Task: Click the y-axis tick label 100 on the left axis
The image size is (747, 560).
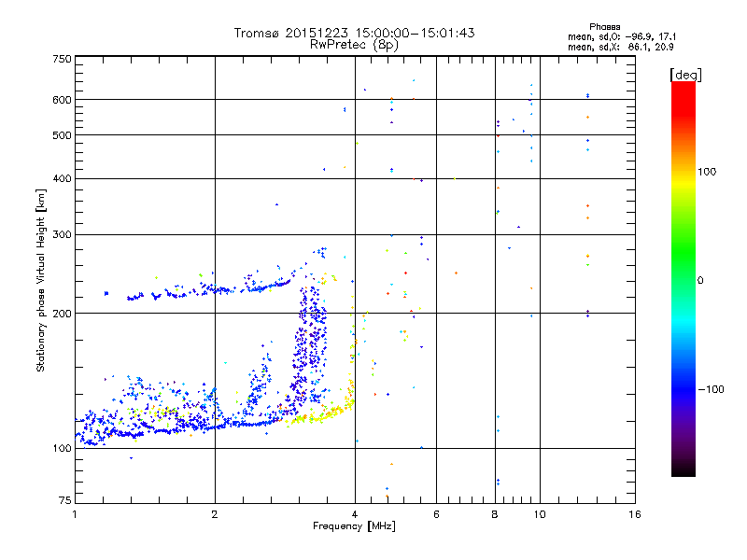Action: coord(62,448)
